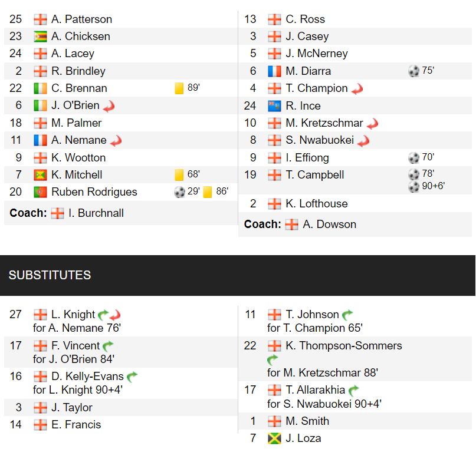Click the red arrow next to T. Champion
This screenshot has width=476, height=449.
click(x=356, y=89)
